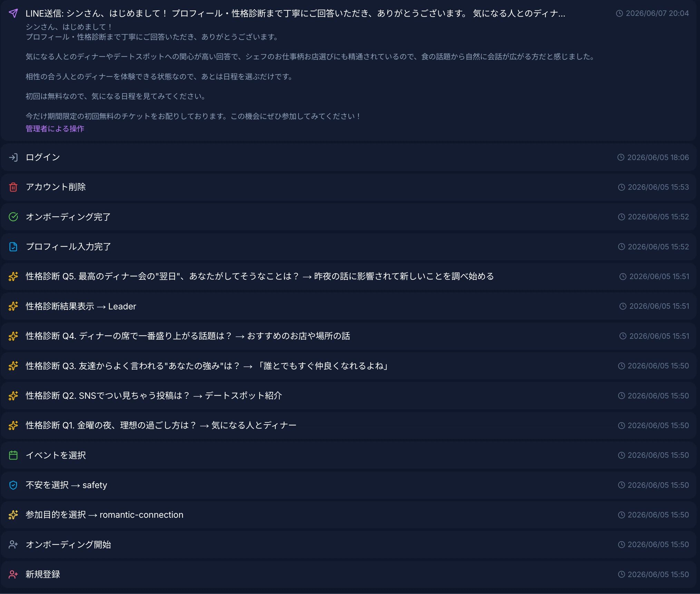
Task: Click the sparkle icon on the 性格診断 Q5 row
Action: (13, 277)
